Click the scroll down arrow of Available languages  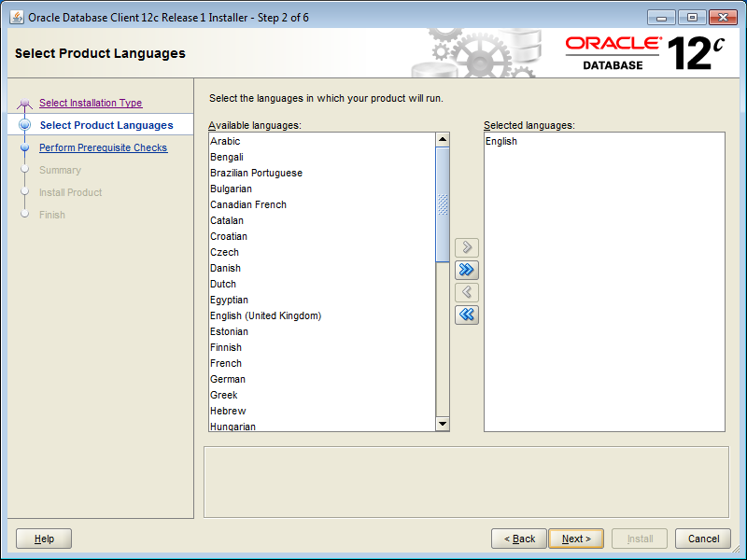pyautogui.click(x=443, y=424)
